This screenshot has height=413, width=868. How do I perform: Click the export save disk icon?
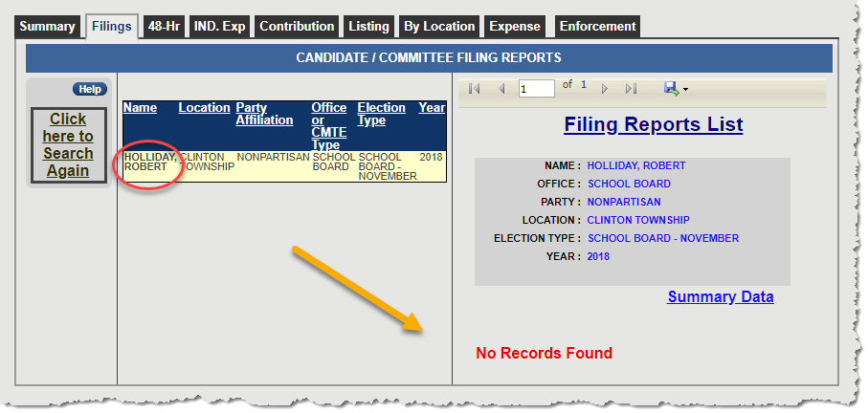pos(672,89)
